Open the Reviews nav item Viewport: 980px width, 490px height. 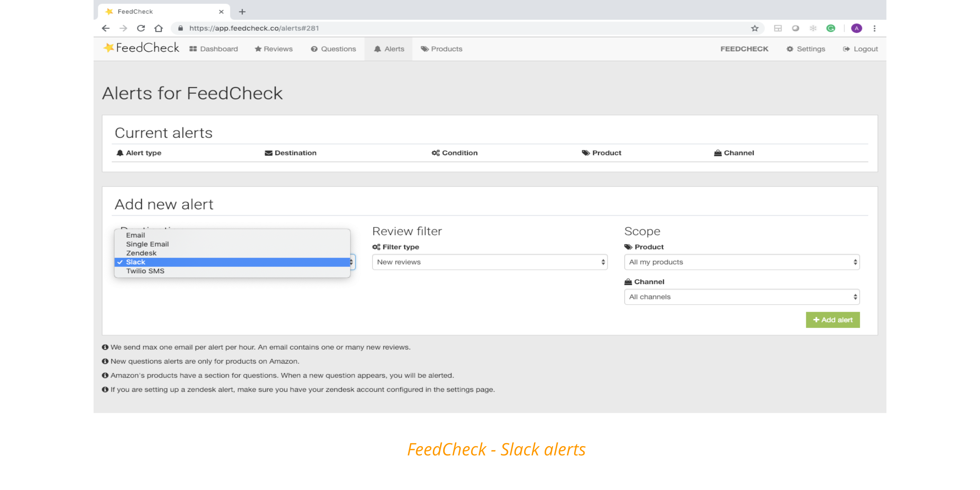point(274,49)
